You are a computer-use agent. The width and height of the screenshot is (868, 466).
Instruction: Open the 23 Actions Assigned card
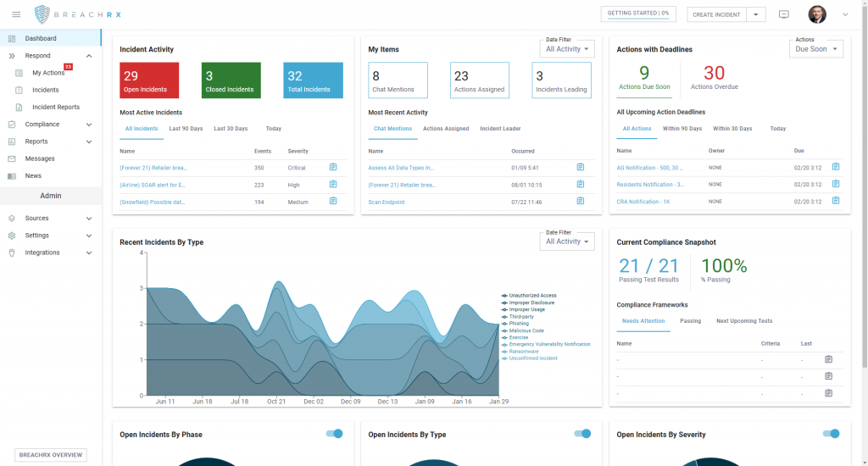click(480, 80)
